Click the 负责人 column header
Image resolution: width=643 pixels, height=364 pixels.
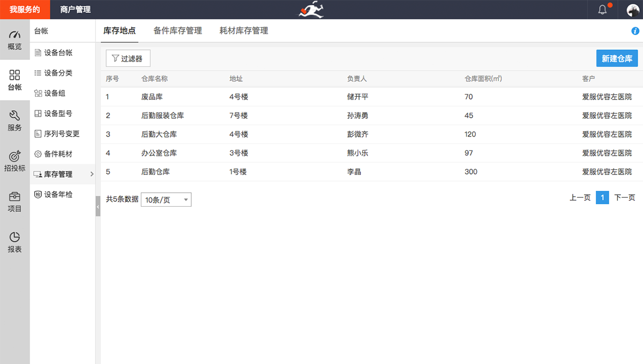click(x=357, y=79)
